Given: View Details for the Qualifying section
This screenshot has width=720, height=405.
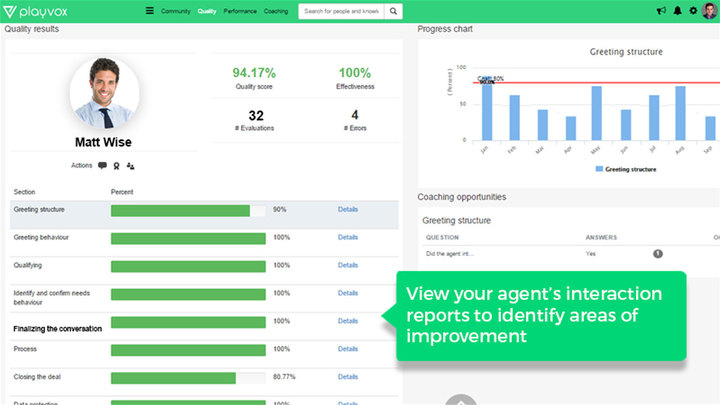Looking at the screenshot, I should click(347, 265).
